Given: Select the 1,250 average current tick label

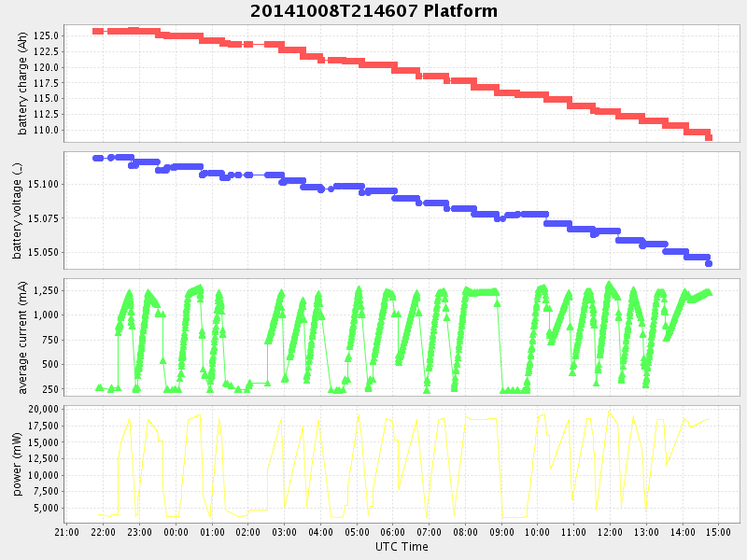Looking at the screenshot, I should tap(47, 290).
